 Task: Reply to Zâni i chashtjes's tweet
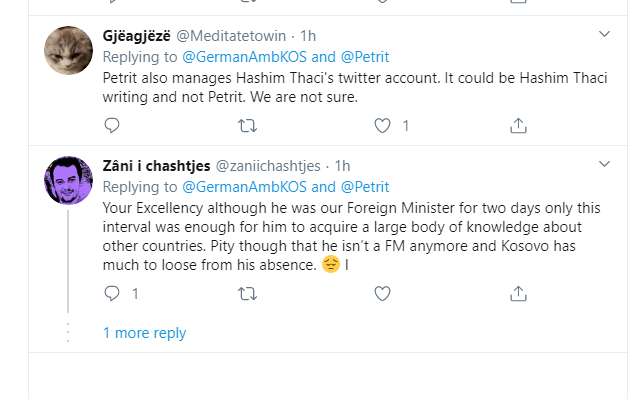[112, 294]
